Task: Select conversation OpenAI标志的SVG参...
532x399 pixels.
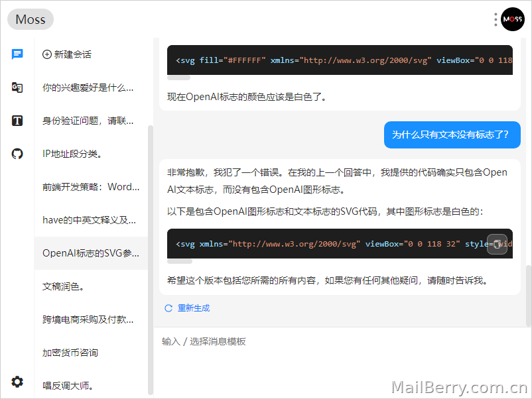Action: click(91, 253)
